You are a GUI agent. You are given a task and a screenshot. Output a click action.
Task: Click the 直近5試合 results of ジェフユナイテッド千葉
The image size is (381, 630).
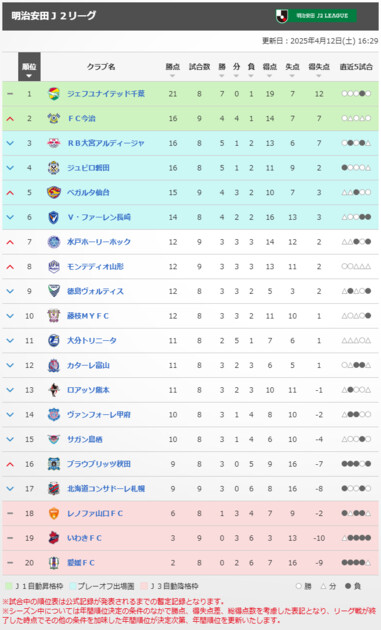(356, 94)
